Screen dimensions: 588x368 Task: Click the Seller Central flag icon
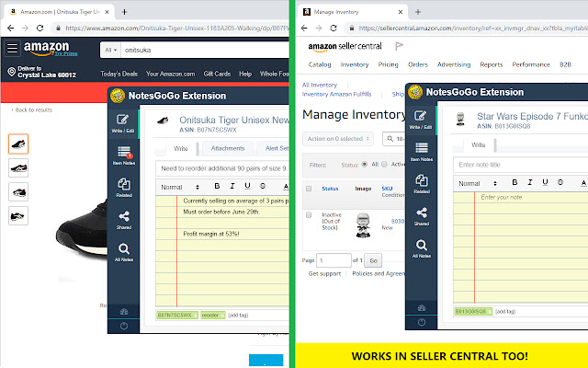[399, 46]
